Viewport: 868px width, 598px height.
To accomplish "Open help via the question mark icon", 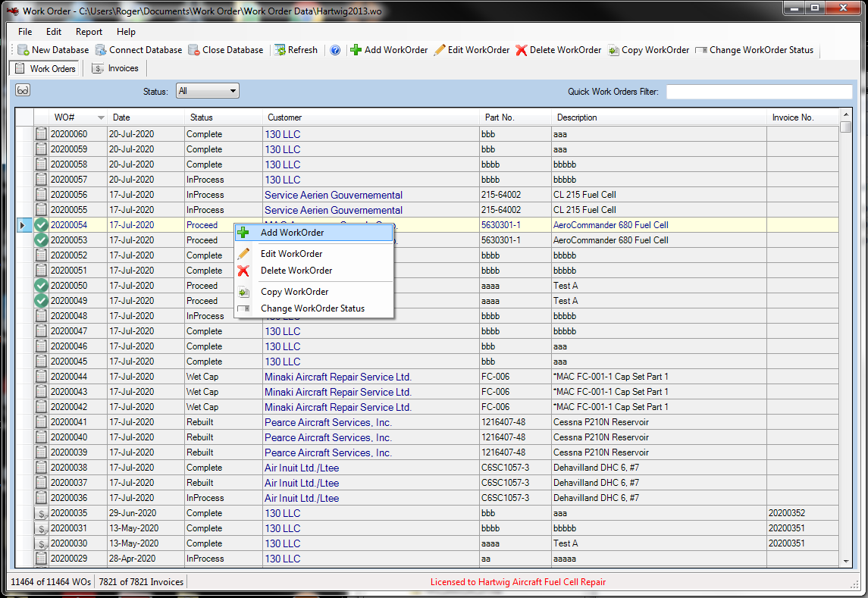I will (x=334, y=50).
